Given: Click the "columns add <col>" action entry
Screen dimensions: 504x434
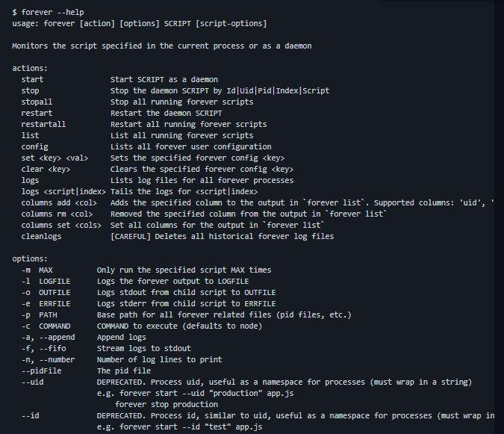Looking at the screenshot, I should [61, 202].
